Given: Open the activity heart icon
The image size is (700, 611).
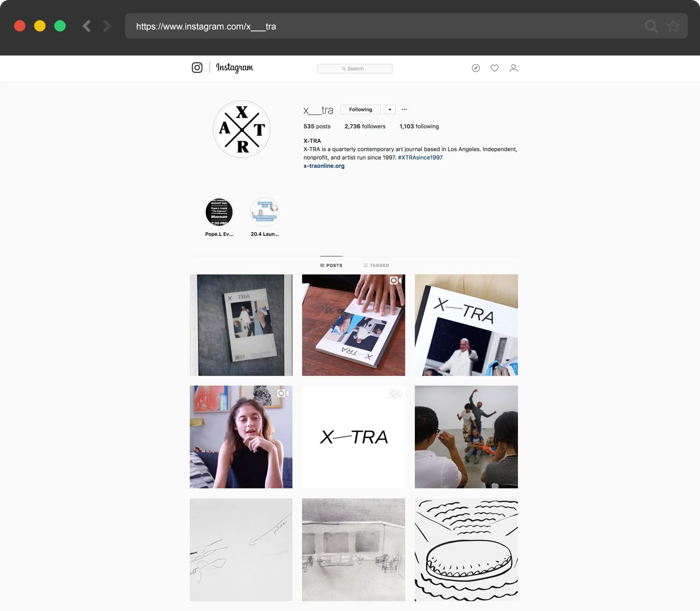Looking at the screenshot, I should tap(494, 68).
